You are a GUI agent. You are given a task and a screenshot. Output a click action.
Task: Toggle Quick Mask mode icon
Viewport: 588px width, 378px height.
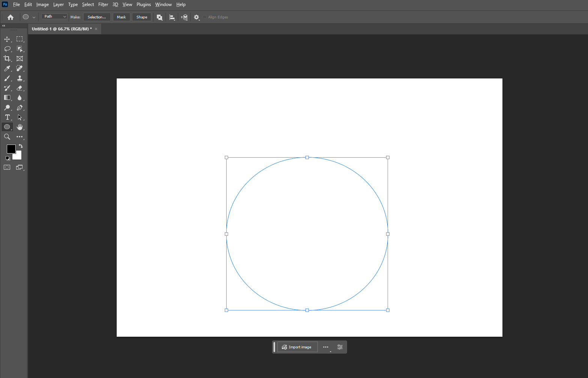point(7,167)
